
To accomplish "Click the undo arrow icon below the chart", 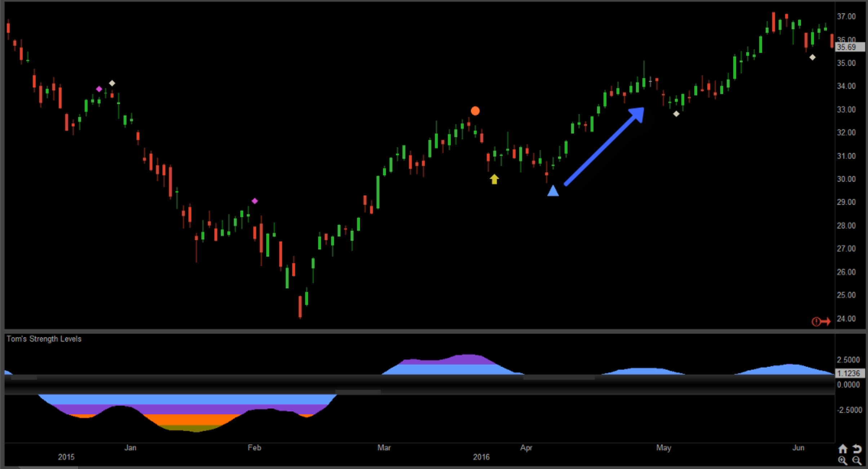I will [857, 449].
